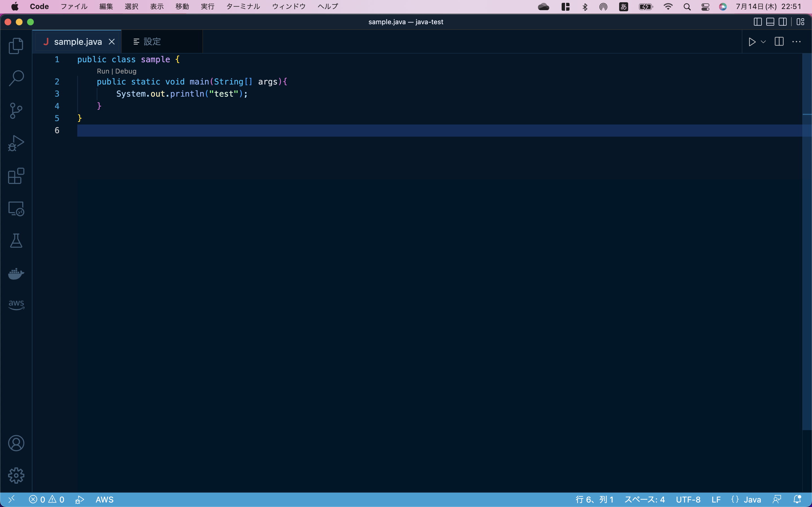
Task: Toggle the secondary sidebar visibility
Action: pos(782,22)
